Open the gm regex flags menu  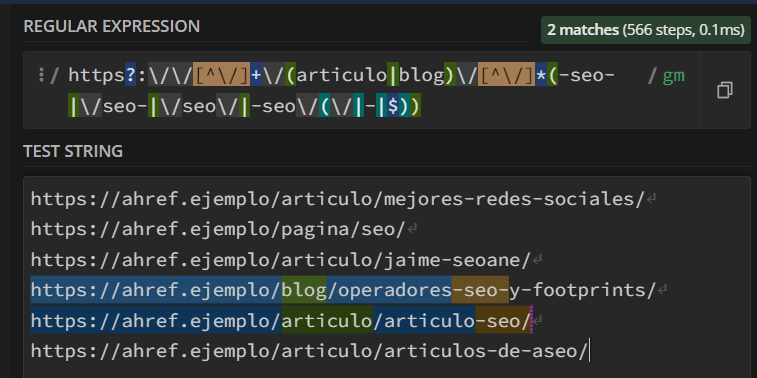673,75
